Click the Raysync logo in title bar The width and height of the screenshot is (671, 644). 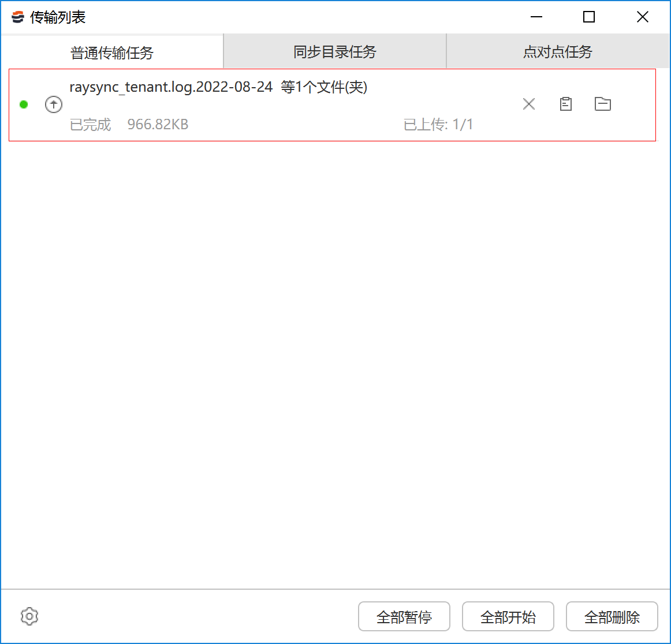tap(18, 17)
